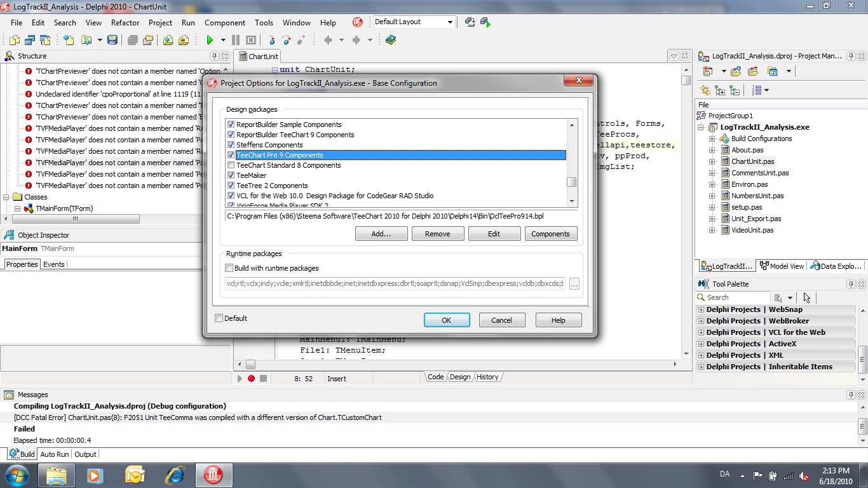Click the Remove package button
Viewport: 868px width, 488px height.
[438, 234]
